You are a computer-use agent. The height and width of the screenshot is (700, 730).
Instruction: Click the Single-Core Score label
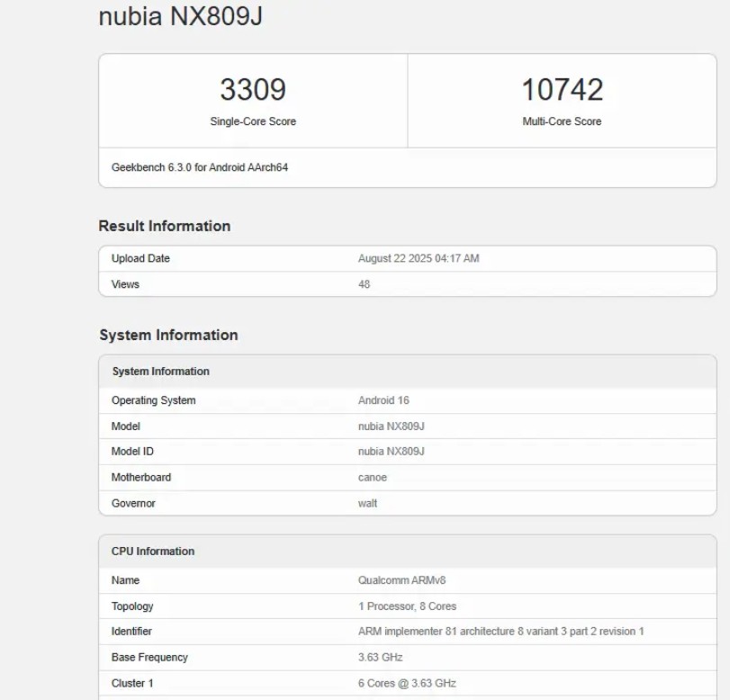[253, 121]
